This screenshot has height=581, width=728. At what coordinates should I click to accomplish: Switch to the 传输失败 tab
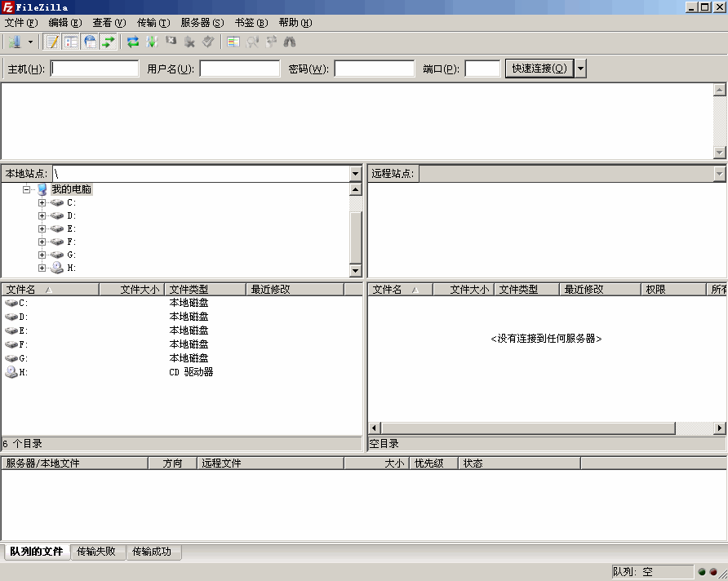pyautogui.click(x=96, y=552)
